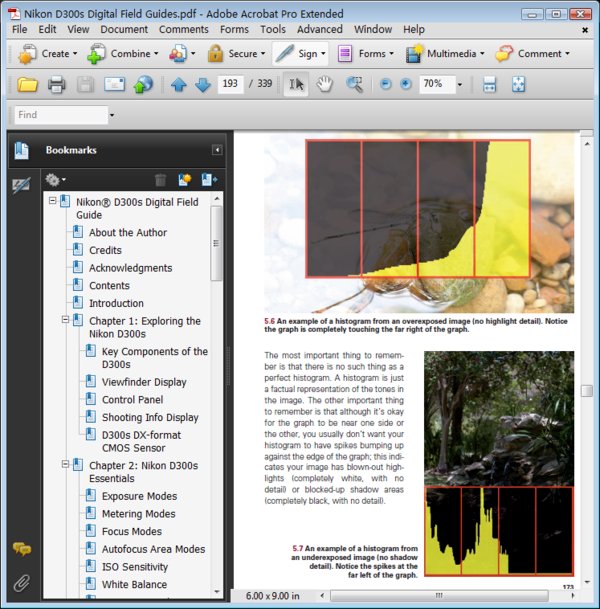Open the Signatures panel icon
Viewport: 600px width, 609px height.
coord(21,184)
